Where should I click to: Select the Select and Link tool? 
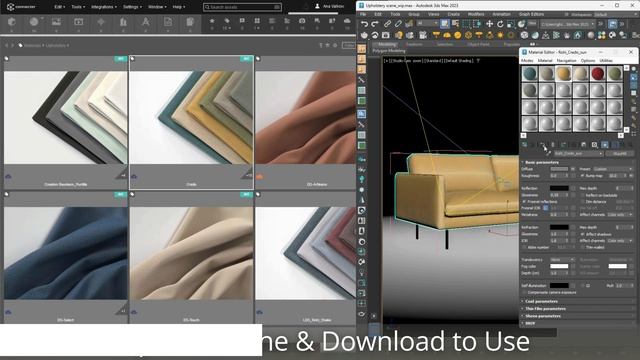pos(387,24)
